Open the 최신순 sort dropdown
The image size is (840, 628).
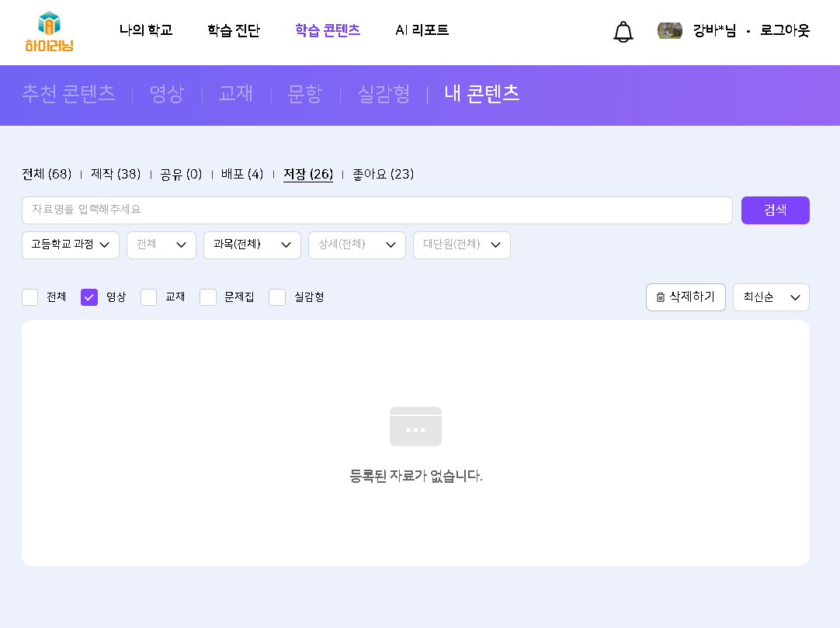[x=771, y=297]
